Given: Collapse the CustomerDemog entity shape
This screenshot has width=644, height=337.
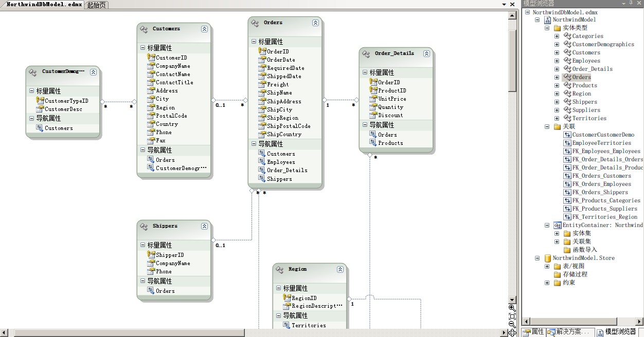Looking at the screenshot, I should click(93, 72).
